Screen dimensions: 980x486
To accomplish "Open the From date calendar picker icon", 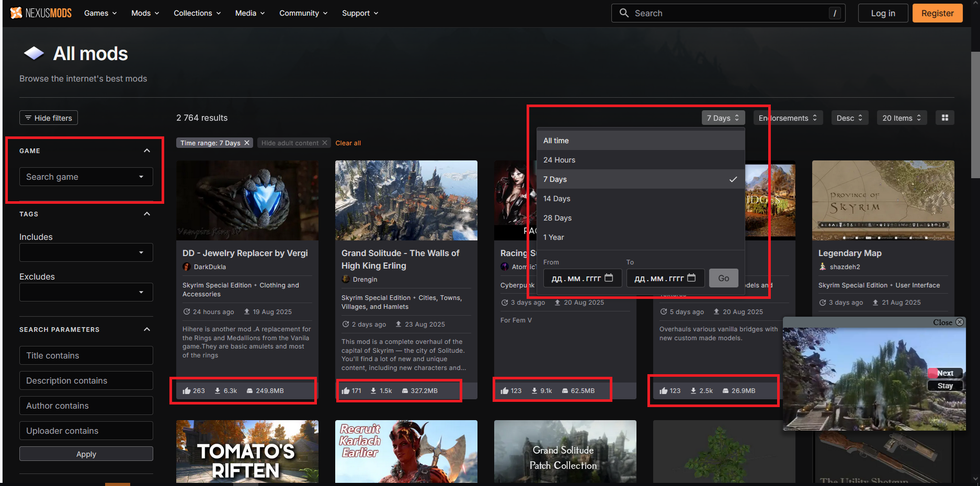I will tap(609, 278).
